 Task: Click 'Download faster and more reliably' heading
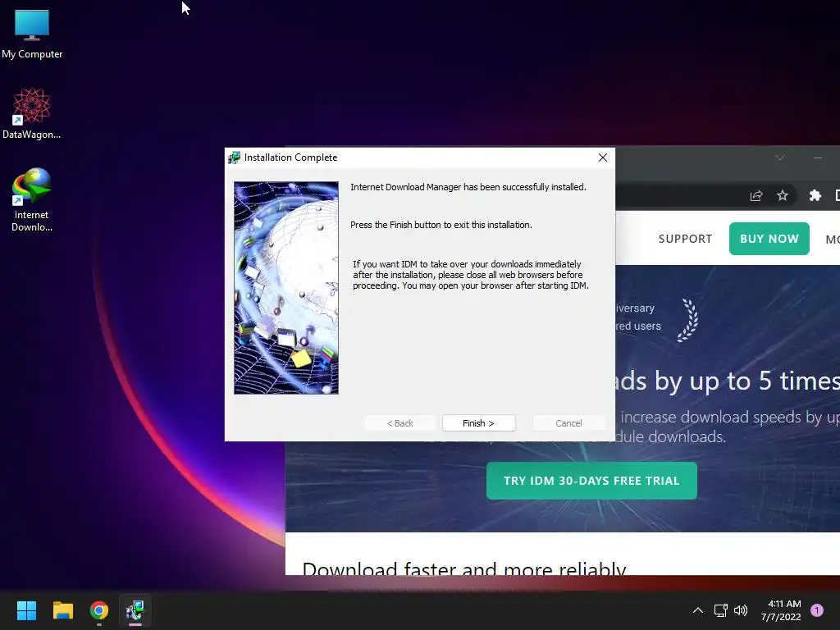(x=464, y=568)
